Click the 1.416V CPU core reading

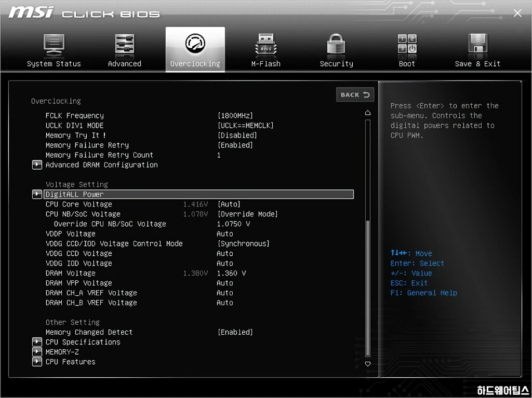click(195, 204)
